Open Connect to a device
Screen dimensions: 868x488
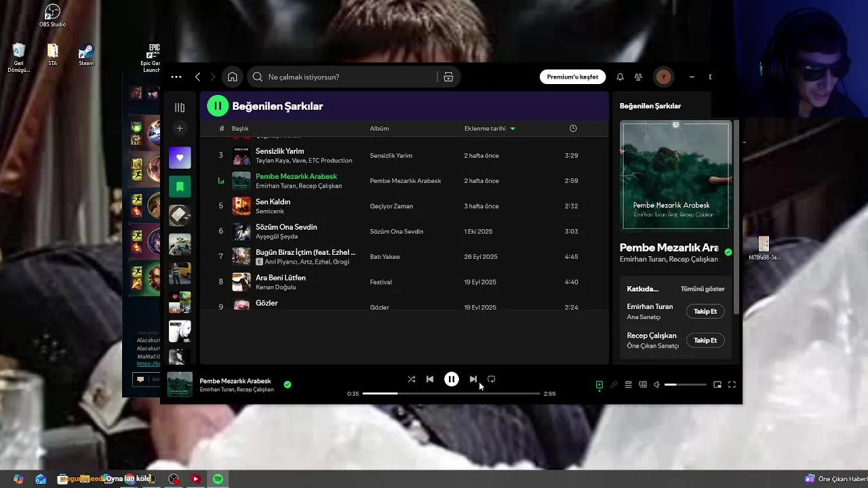coord(643,385)
